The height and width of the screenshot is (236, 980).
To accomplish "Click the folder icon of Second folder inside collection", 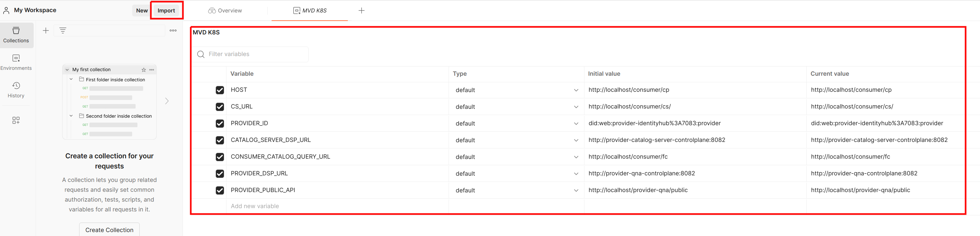I will (81, 115).
